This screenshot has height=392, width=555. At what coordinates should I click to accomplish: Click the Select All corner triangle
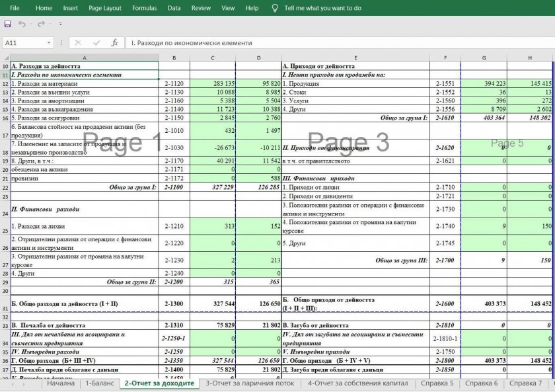click(5, 58)
